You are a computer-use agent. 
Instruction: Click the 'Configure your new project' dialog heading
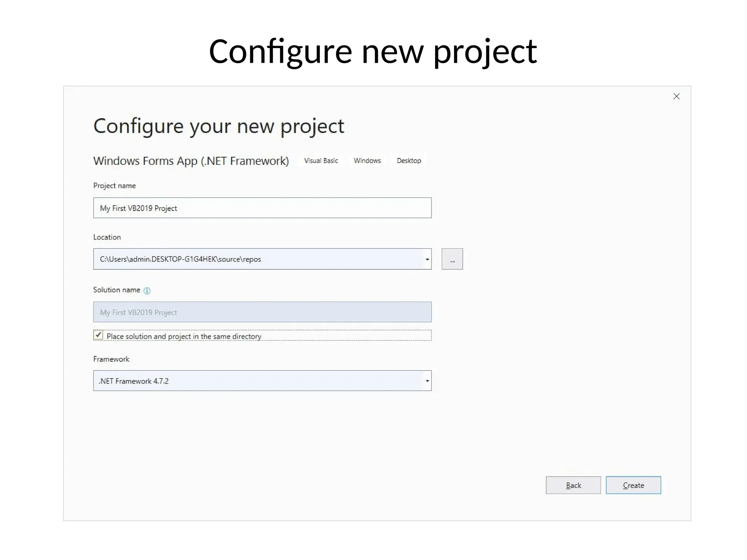pyautogui.click(x=218, y=126)
